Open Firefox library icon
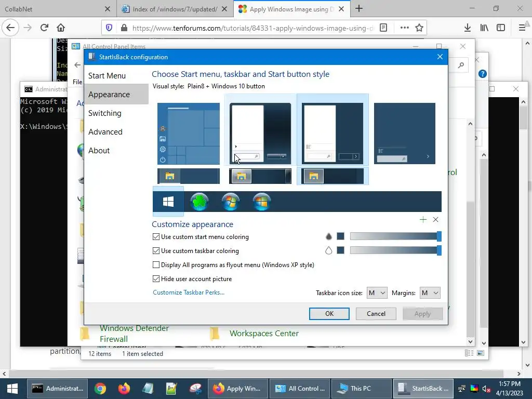The width and height of the screenshot is (532, 399). [484, 28]
